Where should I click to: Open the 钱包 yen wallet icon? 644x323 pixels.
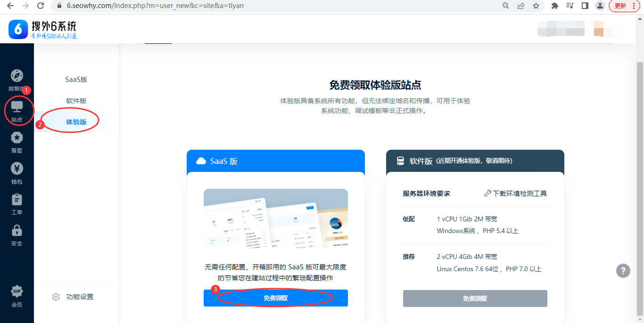pos(17,169)
